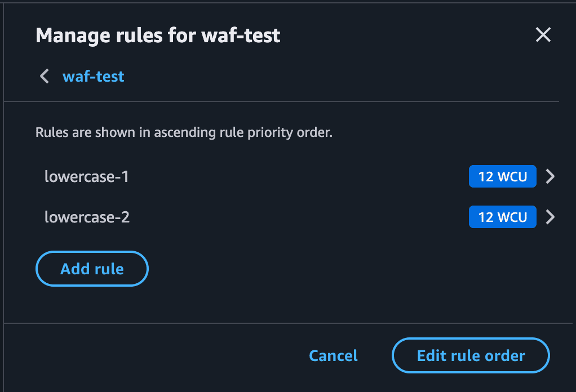This screenshot has width=576, height=392.
Task: Click the divider line above the Cancel link
Action: [282, 323]
